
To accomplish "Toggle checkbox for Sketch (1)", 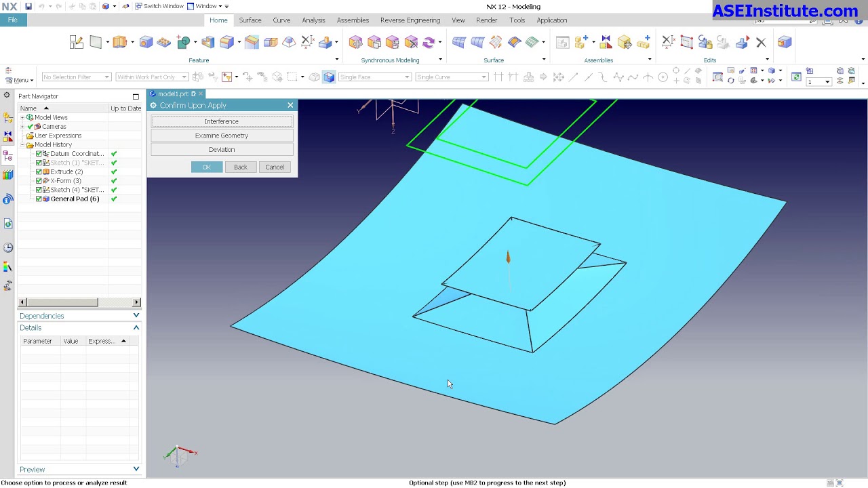I will tap(39, 163).
